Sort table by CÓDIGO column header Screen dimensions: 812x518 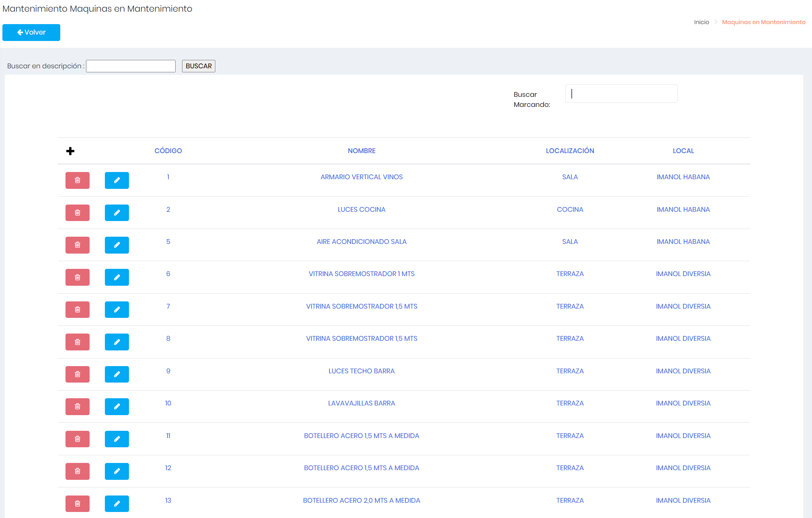tap(168, 151)
